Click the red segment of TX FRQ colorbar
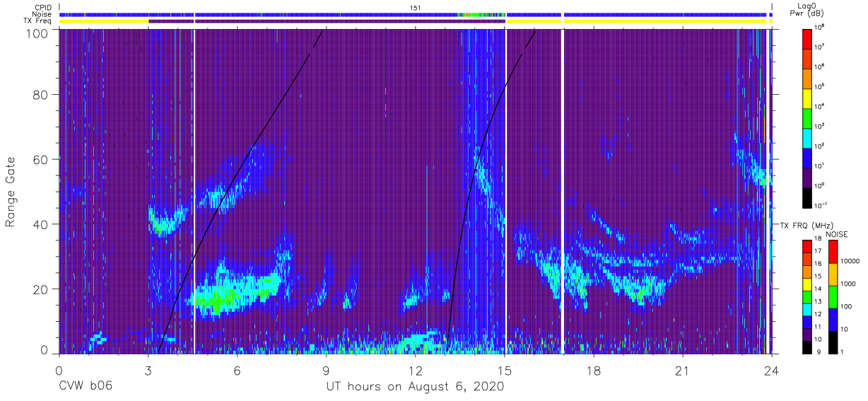This screenshot has width=868, height=401. 807,247
